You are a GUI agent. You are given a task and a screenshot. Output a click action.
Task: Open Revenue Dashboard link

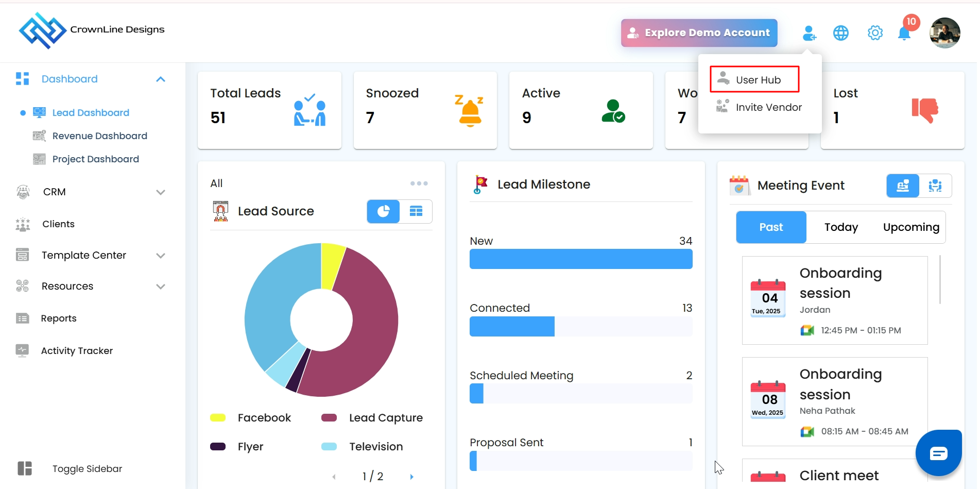click(x=99, y=136)
